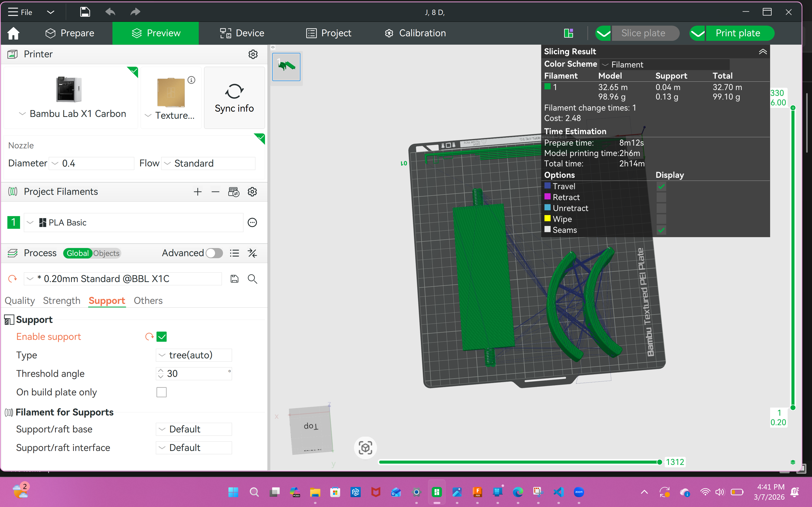Viewport: 812px width, 507px height.
Task: Add a filament with plus icon
Action: (198, 192)
